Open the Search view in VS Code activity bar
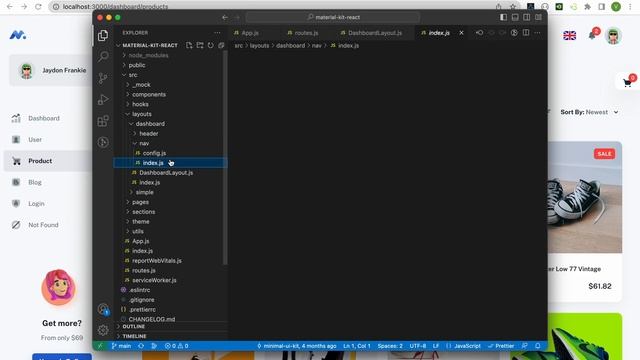640x360 pixels. (x=103, y=56)
